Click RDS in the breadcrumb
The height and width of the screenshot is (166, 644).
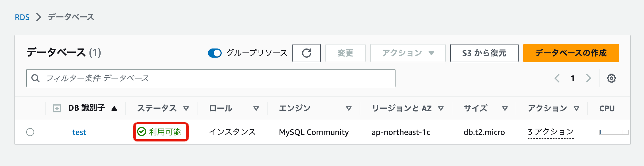pyautogui.click(x=22, y=17)
